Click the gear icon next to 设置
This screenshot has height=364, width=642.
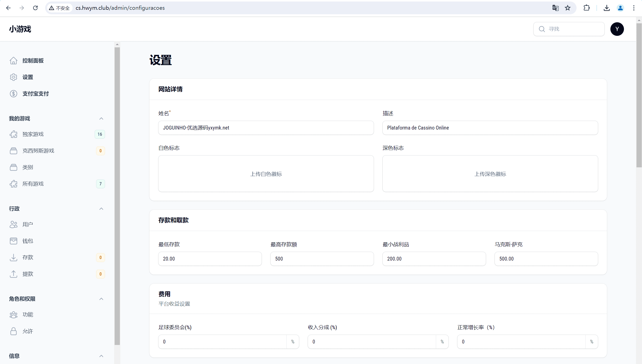(14, 77)
